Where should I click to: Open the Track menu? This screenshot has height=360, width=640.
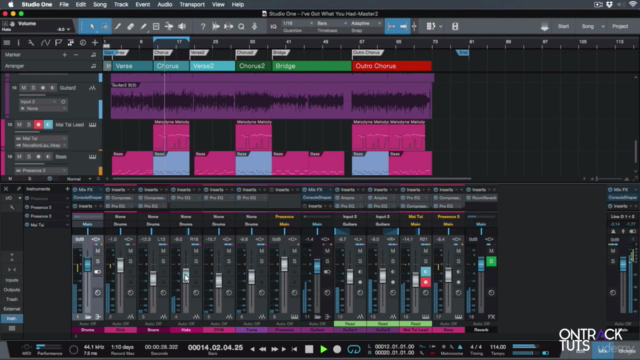click(x=121, y=4)
